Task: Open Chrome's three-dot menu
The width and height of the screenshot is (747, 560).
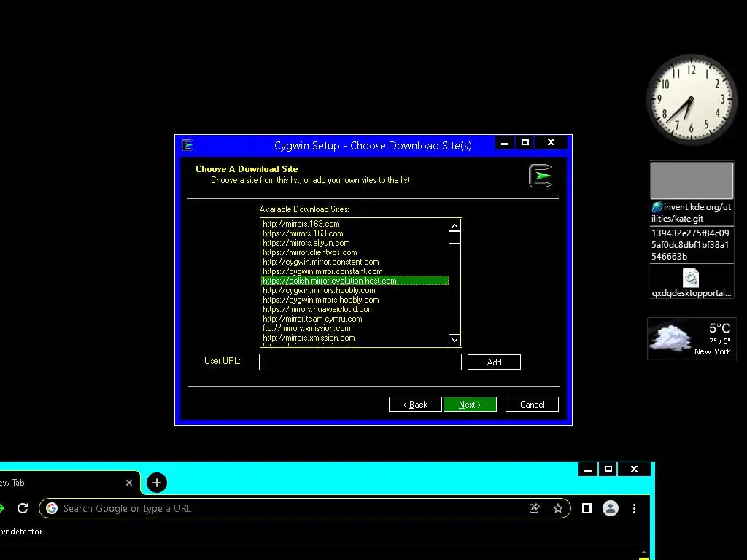Action: pos(634,508)
